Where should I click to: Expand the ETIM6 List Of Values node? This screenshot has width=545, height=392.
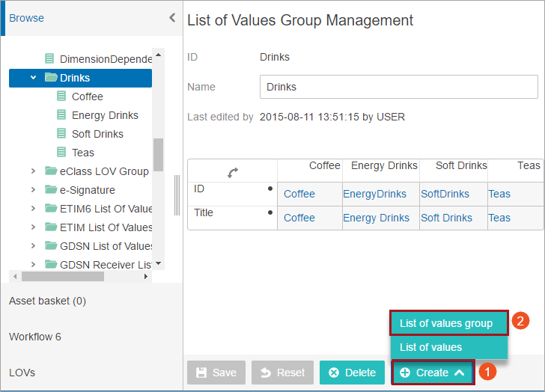[x=34, y=208]
